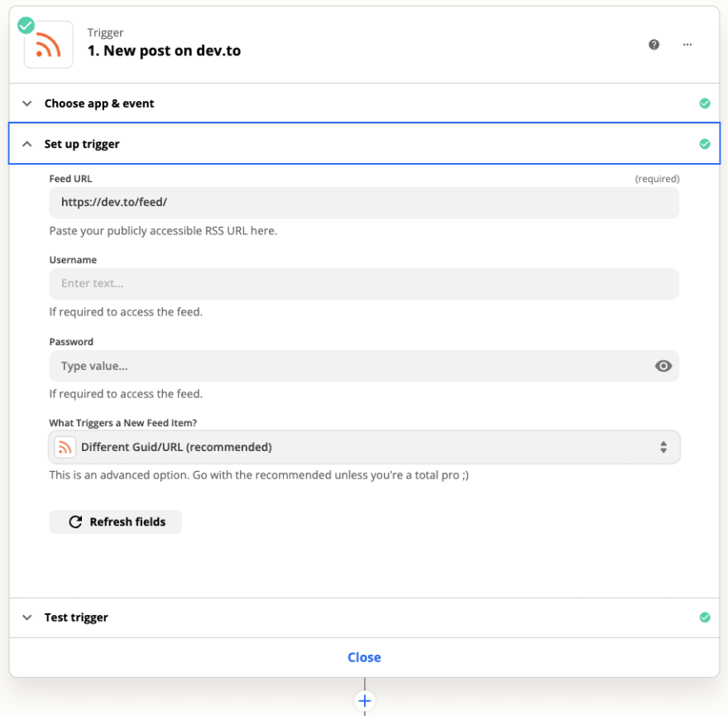The width and height of the screenshot is (728, 716).
Task: Click the Trigger caption above the title
Action: [105, 32]
